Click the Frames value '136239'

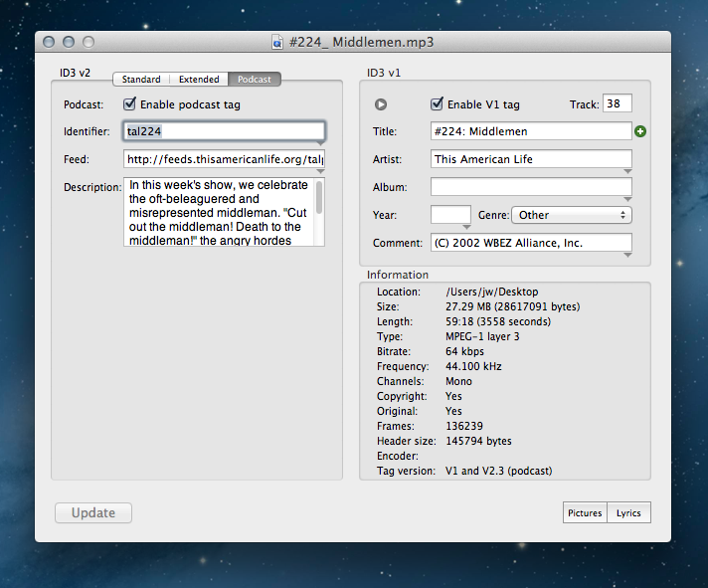click(463, 426)
